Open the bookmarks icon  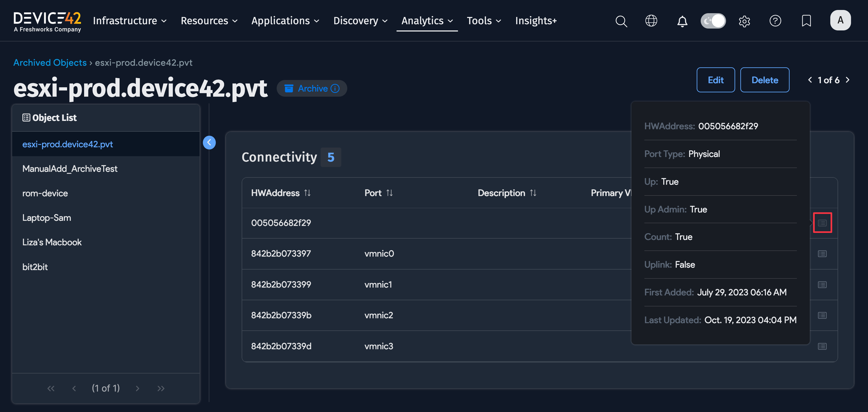[806, 21]
